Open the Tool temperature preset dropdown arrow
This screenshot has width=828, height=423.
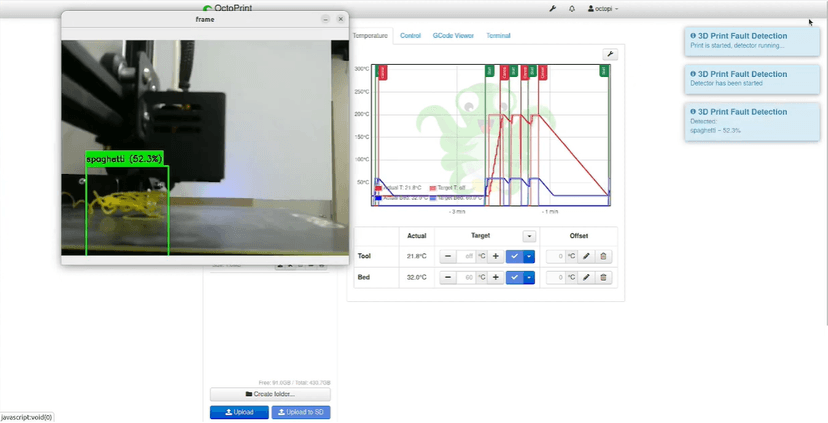[x=529, y=256]
